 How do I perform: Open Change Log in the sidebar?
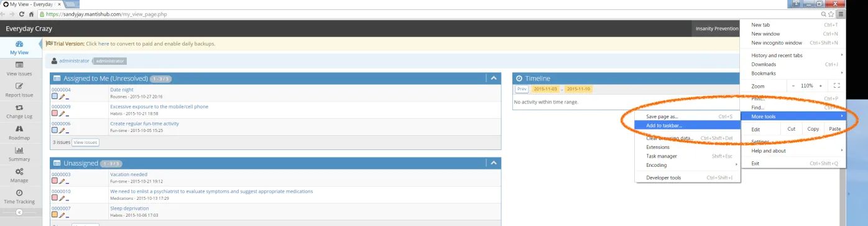click(19, 111)
